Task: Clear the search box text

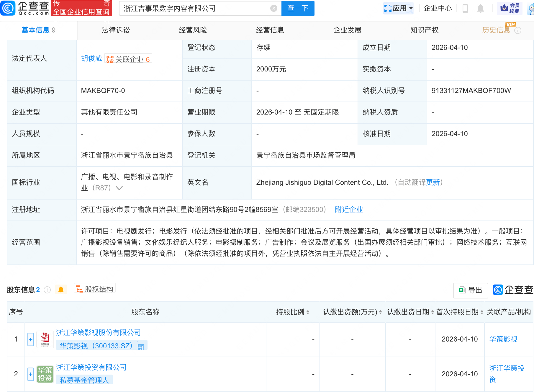Action: point(273,8)
